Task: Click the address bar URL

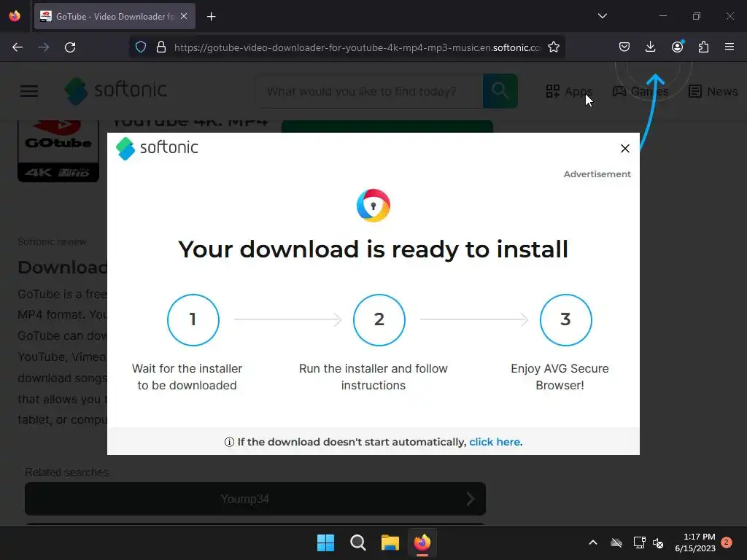Action: pyautogui.click(x=357, y=47)
